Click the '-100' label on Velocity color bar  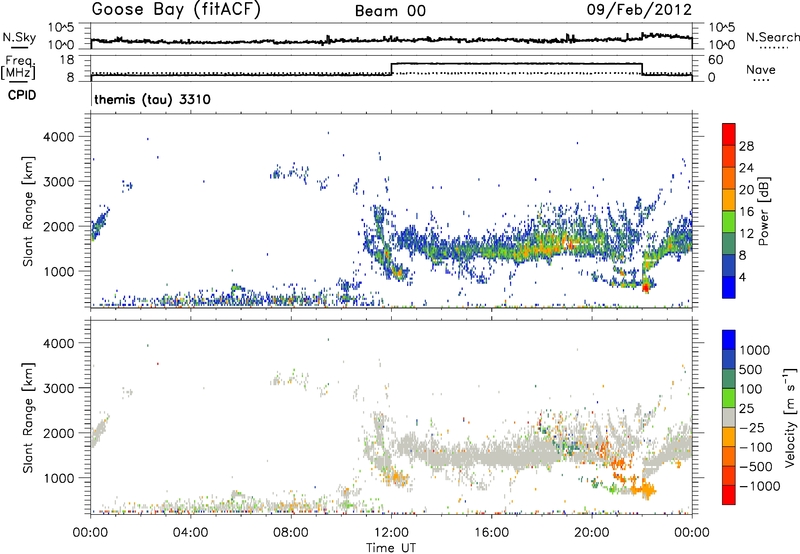pyautogui.click(x=756, y=447)
